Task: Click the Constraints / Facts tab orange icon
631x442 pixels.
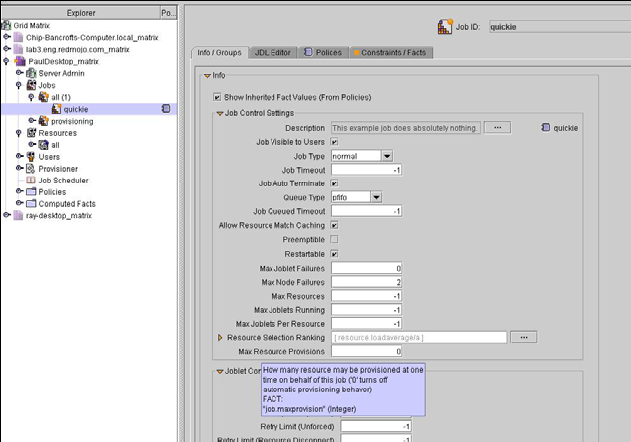Action: pyautogui.click(x=357, y=53)
